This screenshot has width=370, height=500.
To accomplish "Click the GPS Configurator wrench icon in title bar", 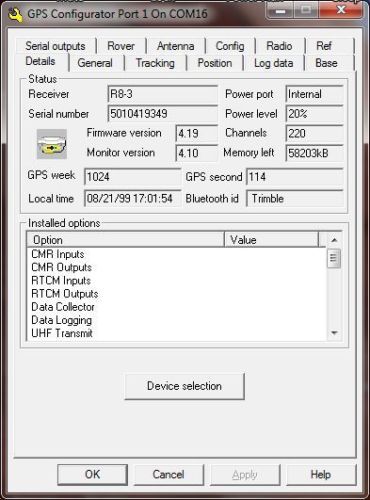I will coord(15,14).
